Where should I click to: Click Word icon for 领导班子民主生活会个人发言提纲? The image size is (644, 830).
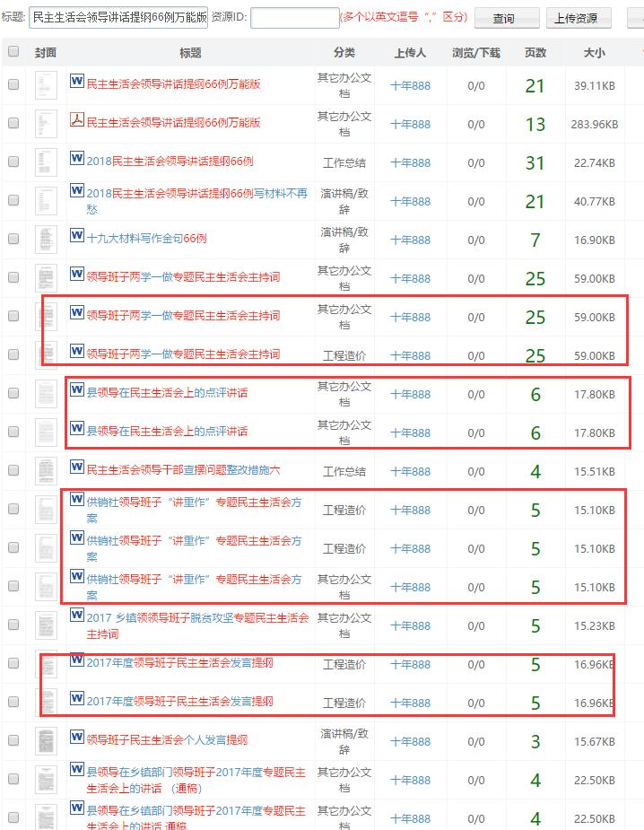point(77,739)
